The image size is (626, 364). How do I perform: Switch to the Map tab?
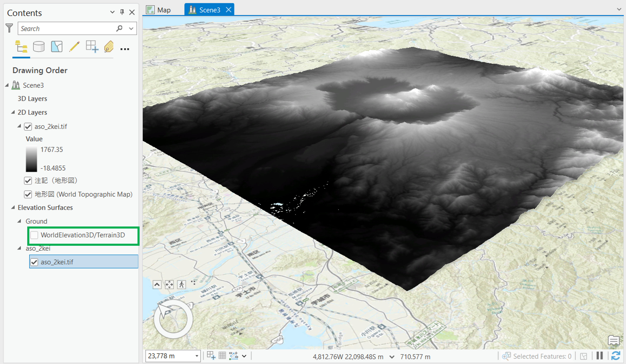coord(159,10)
